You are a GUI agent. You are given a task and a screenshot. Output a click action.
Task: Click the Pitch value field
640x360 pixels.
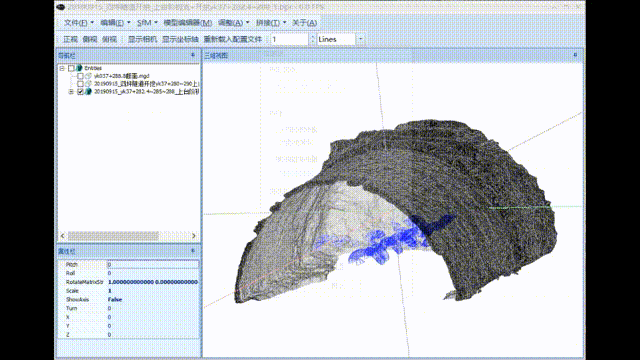point(153,264)
